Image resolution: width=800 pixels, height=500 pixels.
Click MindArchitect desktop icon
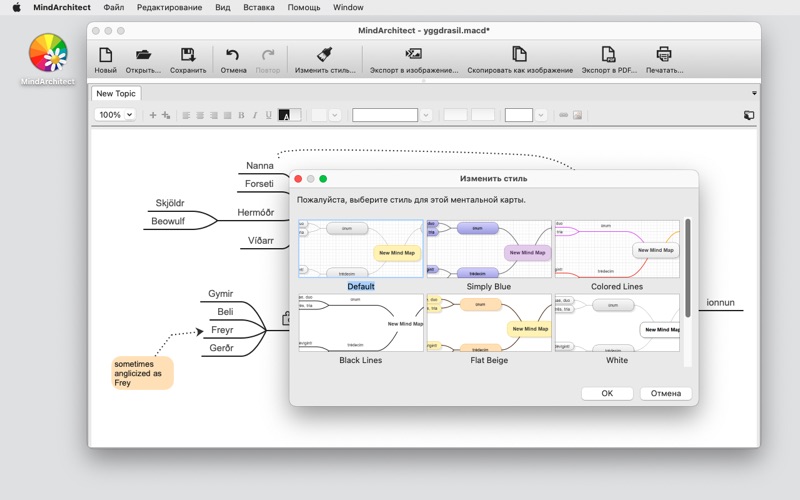(48, 53)
